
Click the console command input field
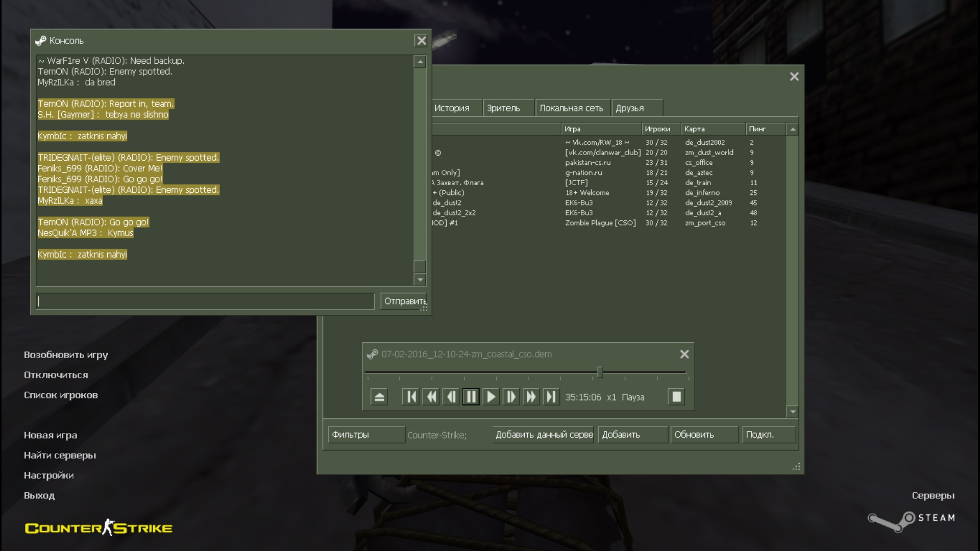click(205, 301)
